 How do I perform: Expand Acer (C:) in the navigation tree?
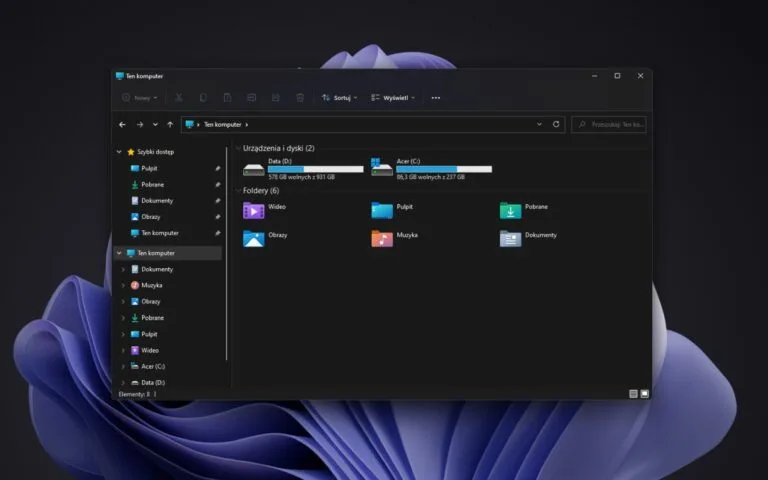tap(123, 367)
